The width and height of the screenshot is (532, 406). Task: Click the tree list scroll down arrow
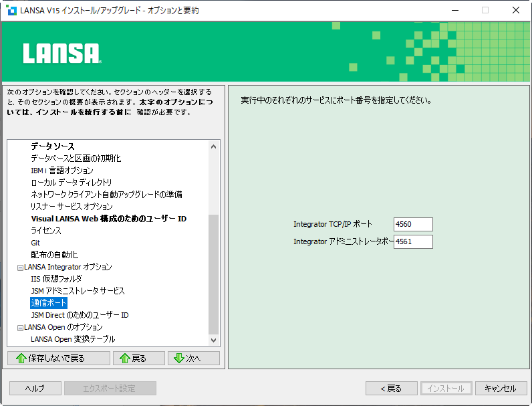[x=213, y=340]
